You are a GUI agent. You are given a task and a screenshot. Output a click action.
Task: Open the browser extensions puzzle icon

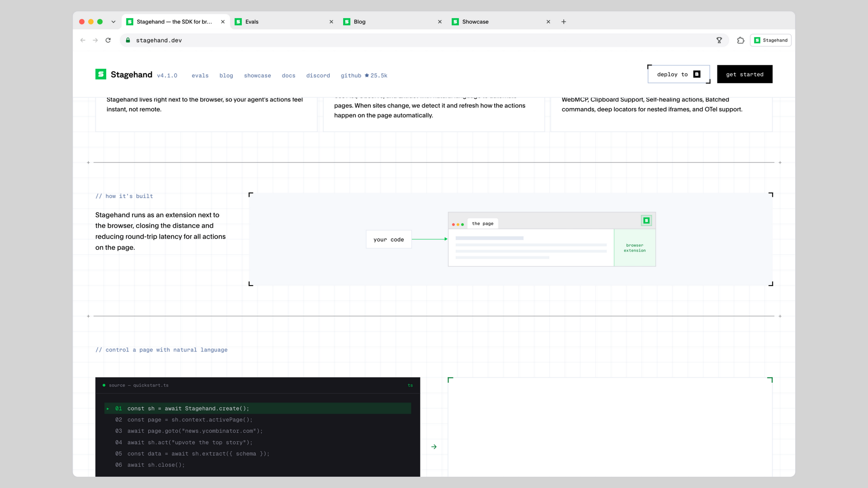point(741,40)
